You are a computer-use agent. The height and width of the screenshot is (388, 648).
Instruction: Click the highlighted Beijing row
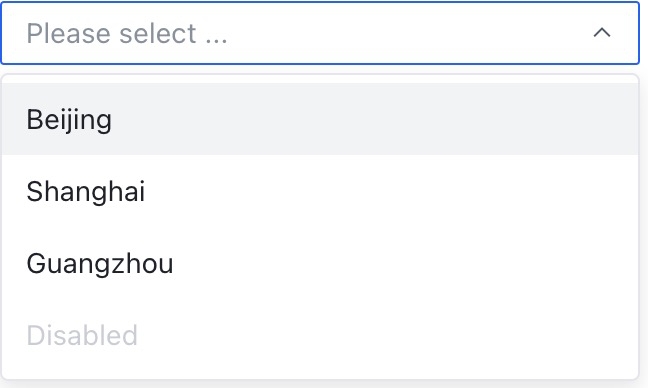click(320, 119)
